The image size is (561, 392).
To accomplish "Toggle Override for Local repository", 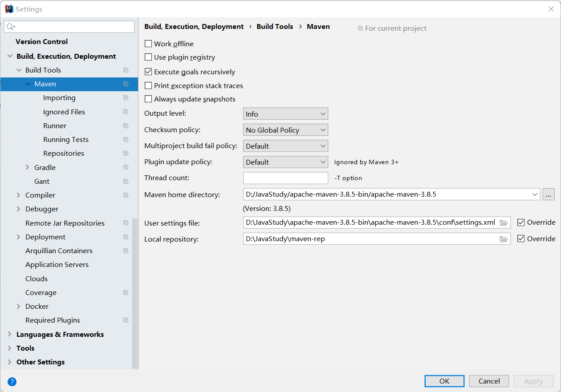I will click(x=521, y=239).
